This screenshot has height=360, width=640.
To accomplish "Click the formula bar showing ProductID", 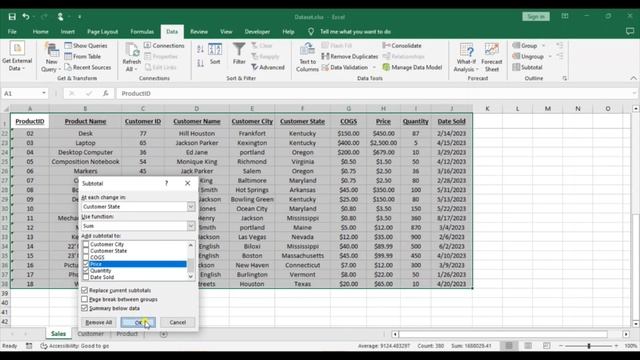I will click(376, 93).
